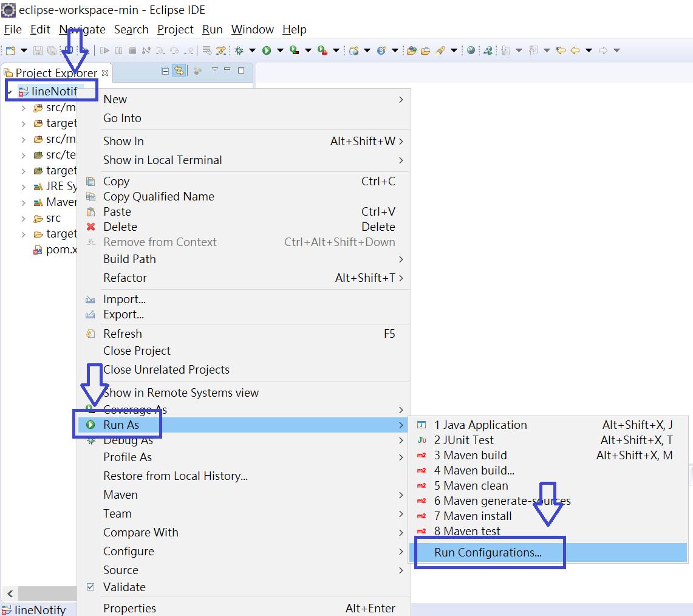The image size is (693, 616).
Task: Close the Project Explorer view tab
Action: [x=105, y=72]
